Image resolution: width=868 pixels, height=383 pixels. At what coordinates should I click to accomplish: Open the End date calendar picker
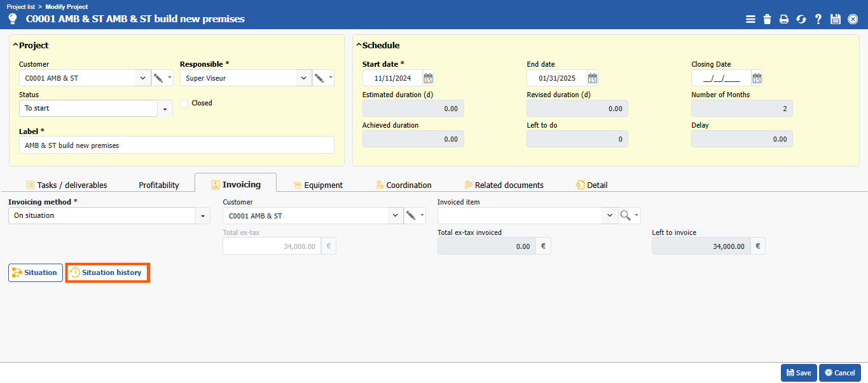coord(593,78)
